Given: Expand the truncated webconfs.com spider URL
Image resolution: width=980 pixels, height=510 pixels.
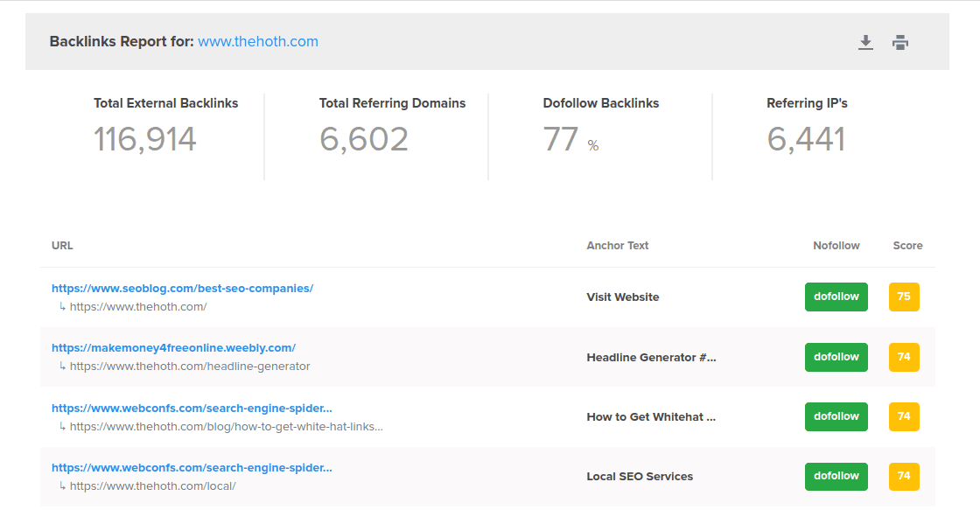Looking at the screenshot, I should pyautogui.click(x=192, y=408).
